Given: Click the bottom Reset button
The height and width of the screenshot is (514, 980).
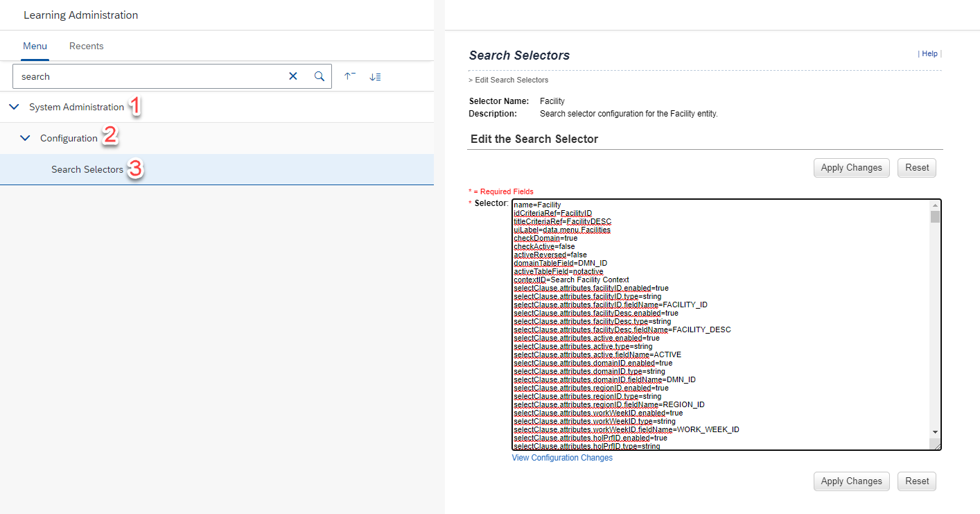Looking at the screenshot, I should 917,481.
